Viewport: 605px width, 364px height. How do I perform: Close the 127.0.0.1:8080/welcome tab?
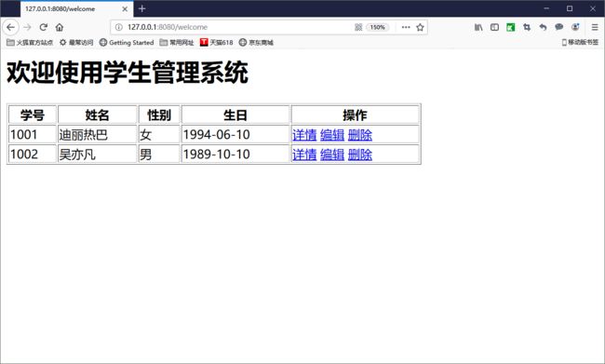click(125, 8)
